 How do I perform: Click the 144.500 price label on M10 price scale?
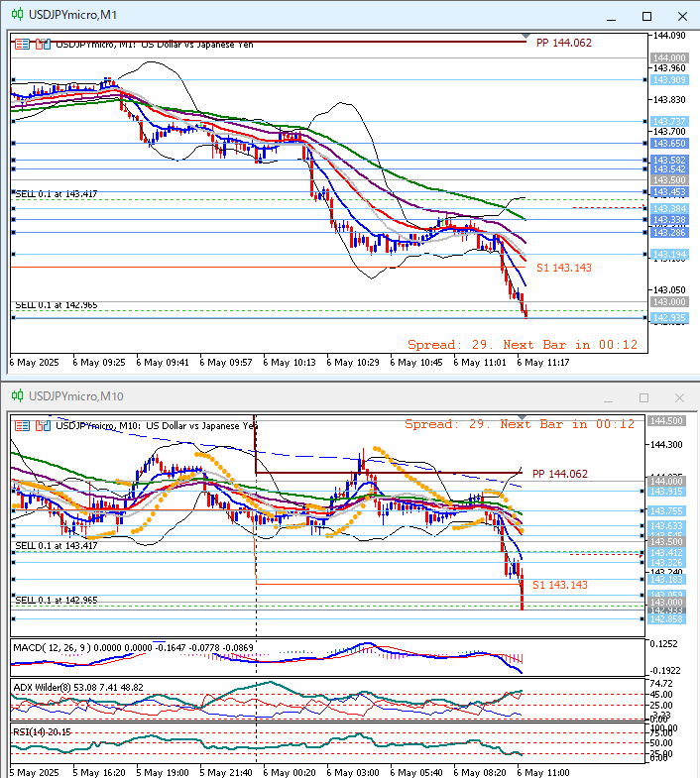pos(666,421)
